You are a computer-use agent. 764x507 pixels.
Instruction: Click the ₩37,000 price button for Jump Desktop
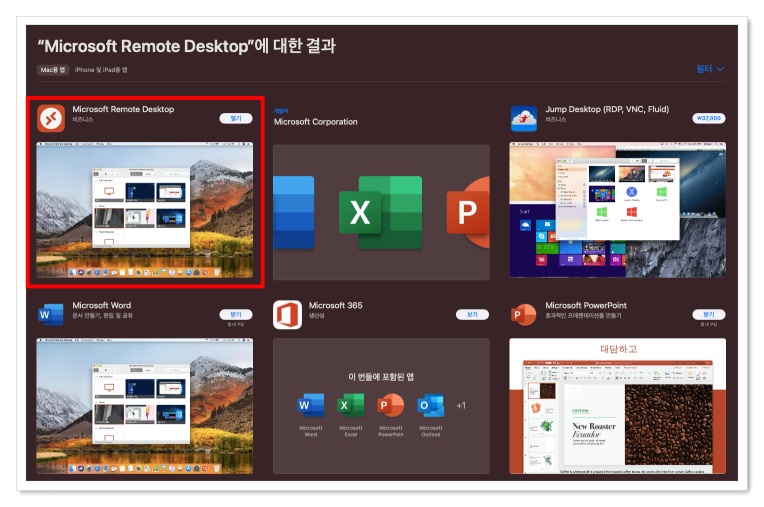click(708, 118)
